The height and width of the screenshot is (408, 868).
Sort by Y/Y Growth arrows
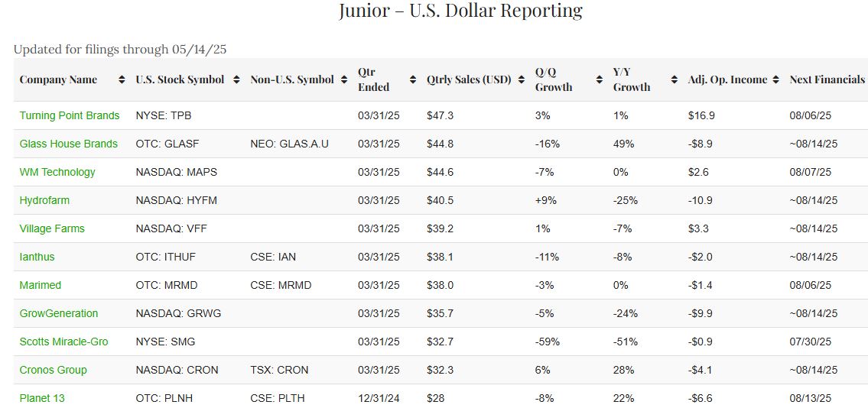[674, 79]
